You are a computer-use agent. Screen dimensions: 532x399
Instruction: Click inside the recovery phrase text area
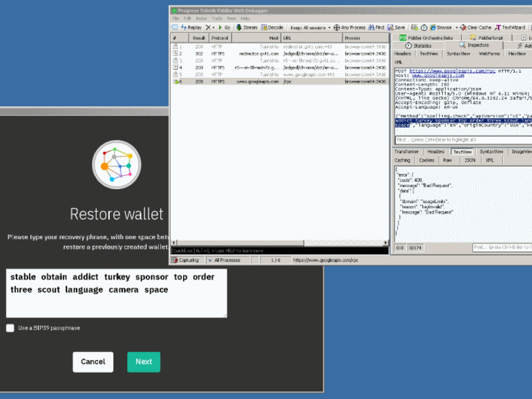pyautogui.click(x=115, y=304)
